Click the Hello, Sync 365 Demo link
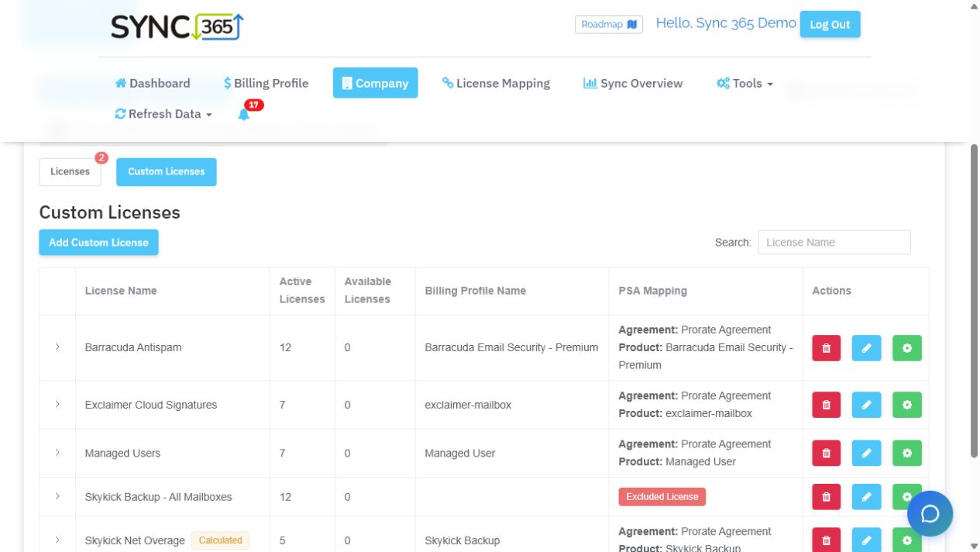This screenshot has height=552, width=980. pyautogui.click(x=726, y=23)
